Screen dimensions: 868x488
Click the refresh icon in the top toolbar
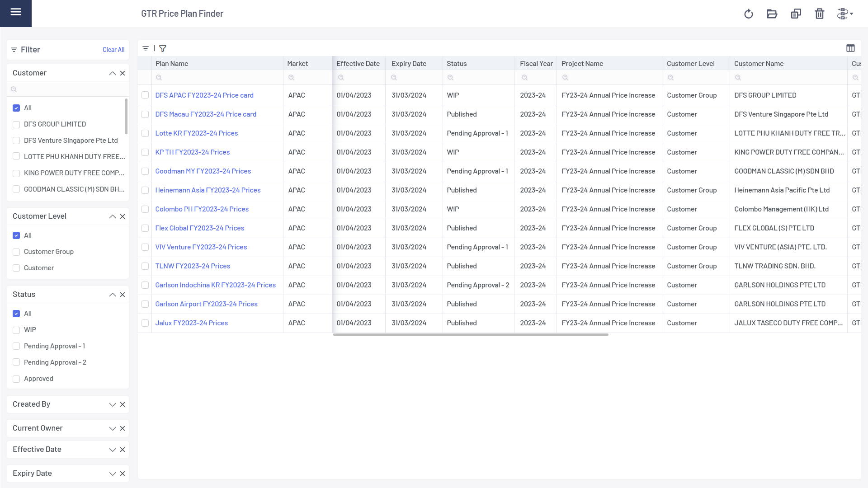click(x=749, y=14)
